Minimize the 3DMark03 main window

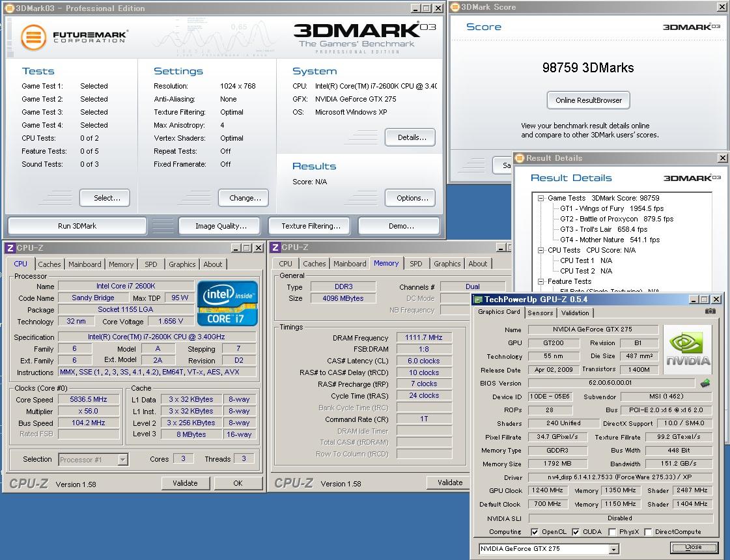(x=415, y=8)
